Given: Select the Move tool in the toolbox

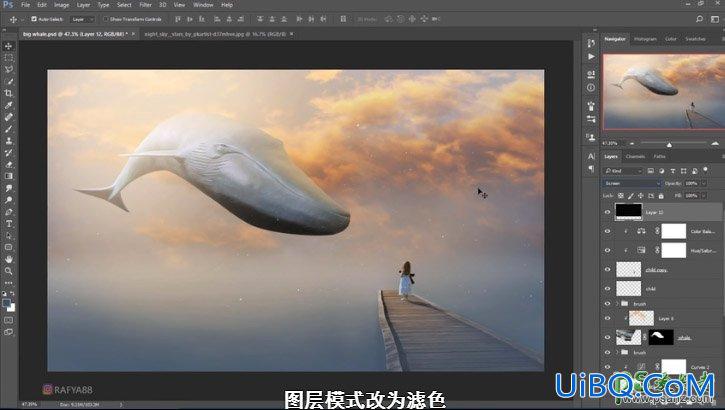Looking at the screenshot, I should 8,46.
